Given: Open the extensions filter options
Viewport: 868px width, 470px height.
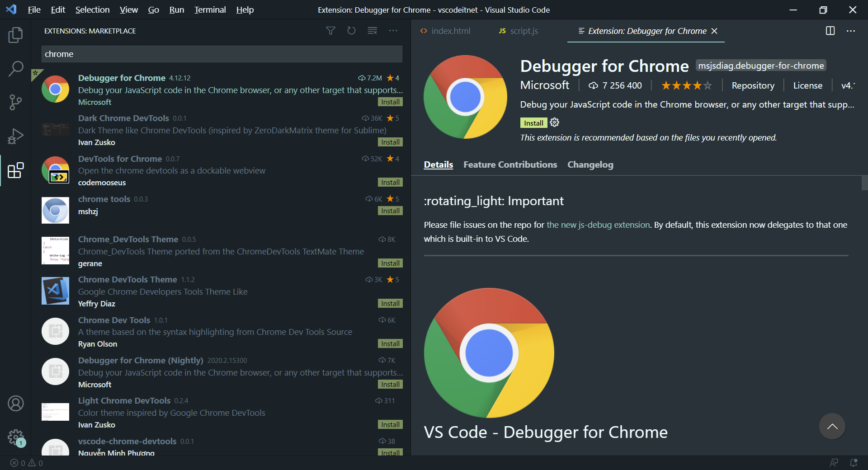Looking at the screenshot, I should pyautogui.click(x=330, y=31).
